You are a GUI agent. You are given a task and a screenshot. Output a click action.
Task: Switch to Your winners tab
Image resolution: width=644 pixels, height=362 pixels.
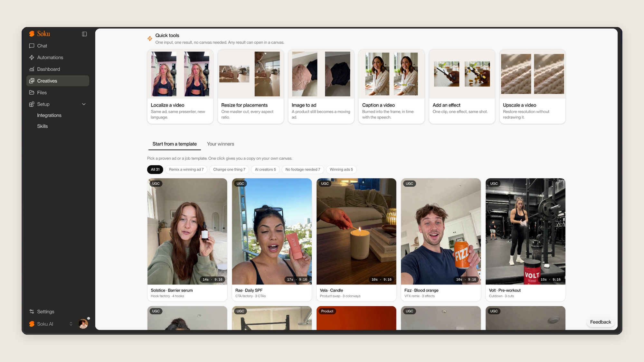click(x=221, y=144)
